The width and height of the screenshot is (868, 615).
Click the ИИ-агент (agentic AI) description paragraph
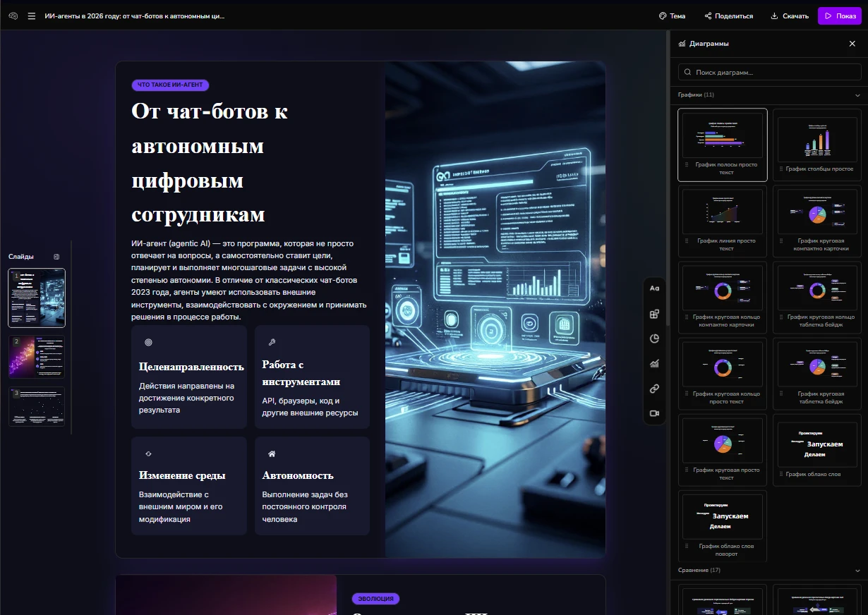coord(249,280)
